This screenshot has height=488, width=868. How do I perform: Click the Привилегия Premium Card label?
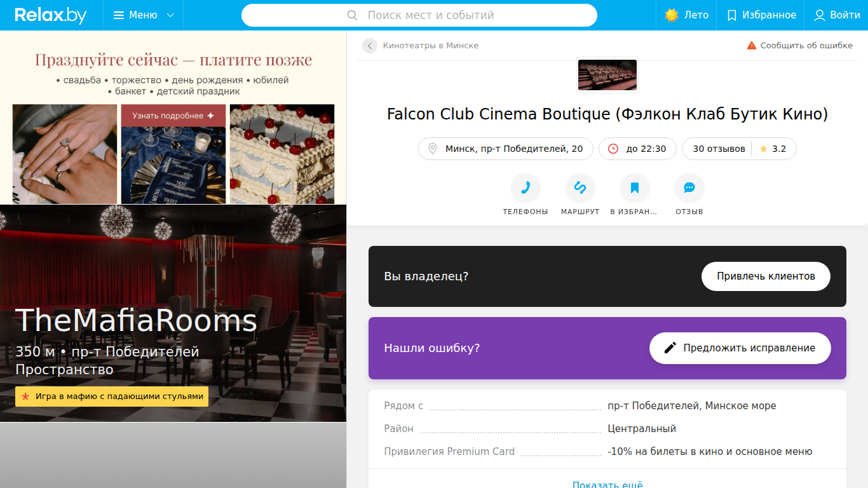(449, 452)
